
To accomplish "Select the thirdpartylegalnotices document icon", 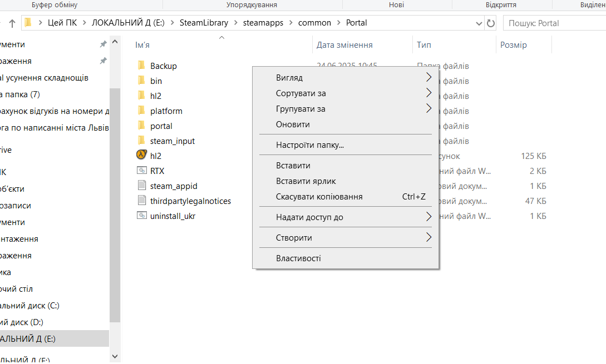I will (142, 200).
